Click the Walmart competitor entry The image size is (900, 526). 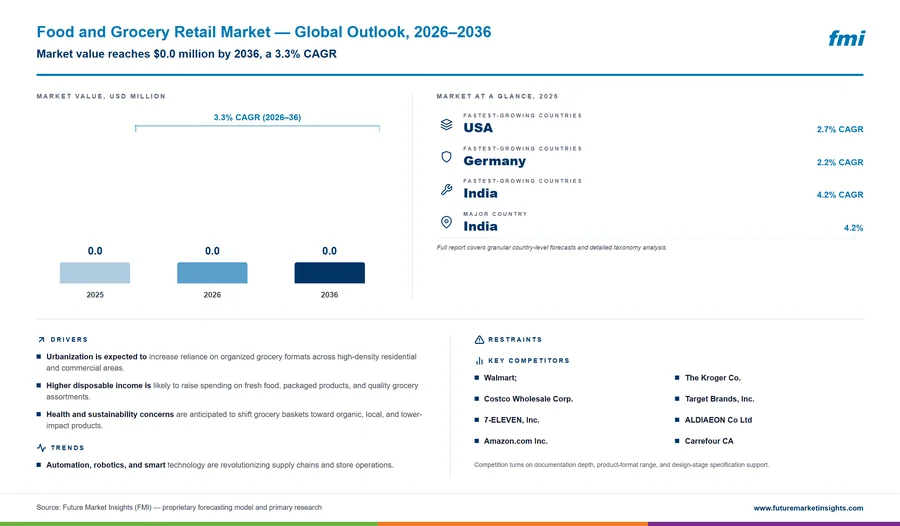click(500, 378)
